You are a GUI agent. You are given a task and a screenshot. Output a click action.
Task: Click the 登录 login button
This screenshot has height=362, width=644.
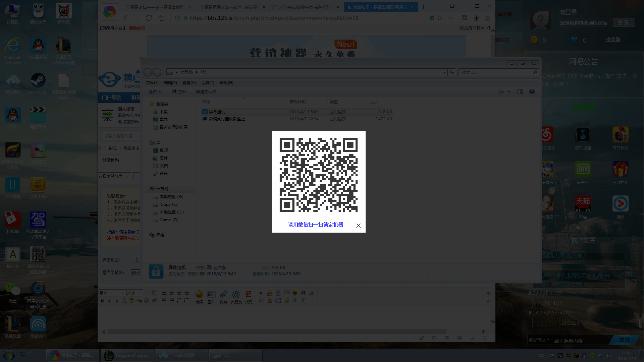pos(623,22)
